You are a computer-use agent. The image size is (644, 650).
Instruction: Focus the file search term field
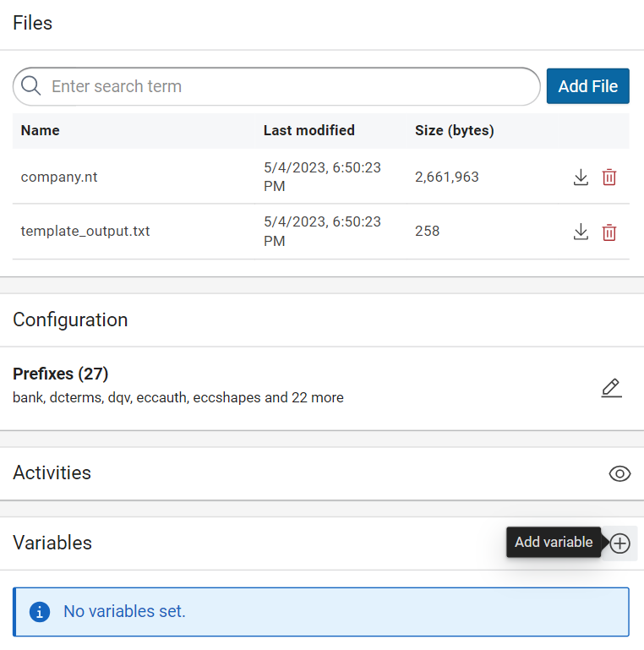pyautogui.click(x=287, y=86)
